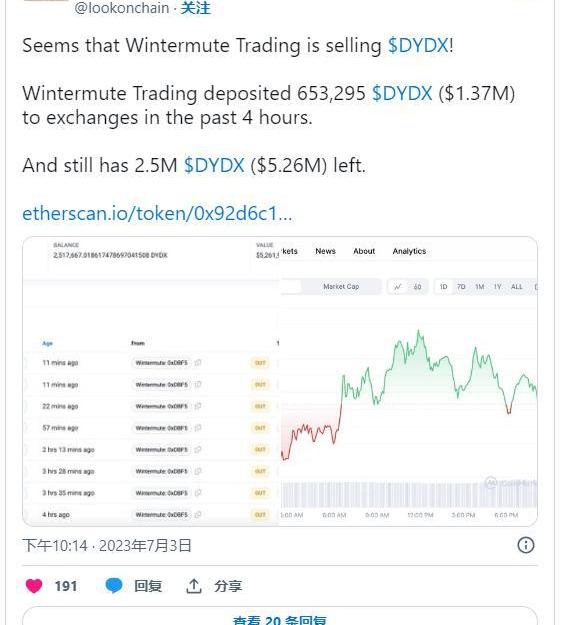
Task: Copy address icon in 4 hrs ago row
Action: tap(198, 514)
